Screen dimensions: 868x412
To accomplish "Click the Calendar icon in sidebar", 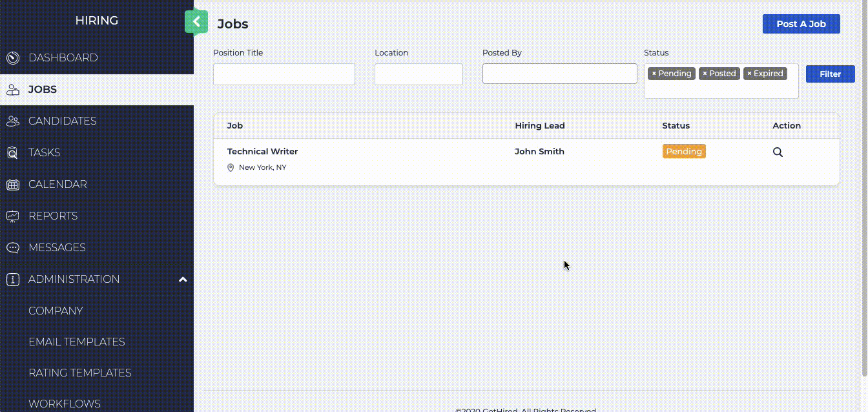I will coord(13,185).
